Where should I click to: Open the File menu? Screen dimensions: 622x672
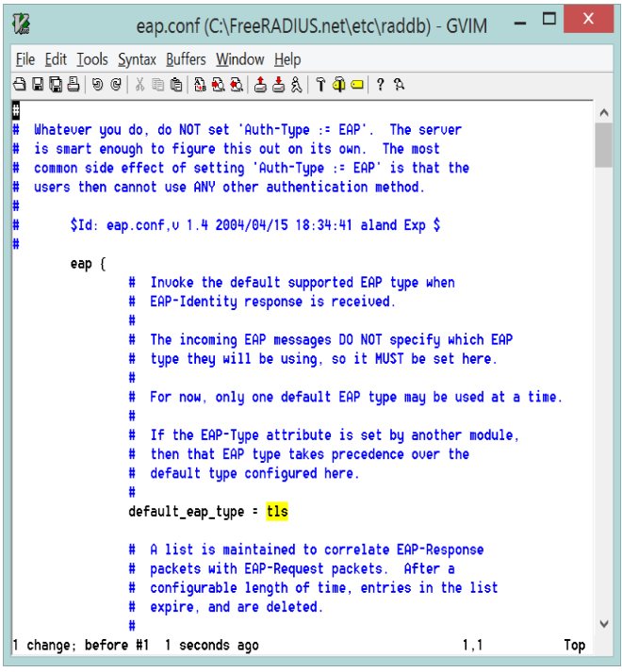tap(25, 59)
